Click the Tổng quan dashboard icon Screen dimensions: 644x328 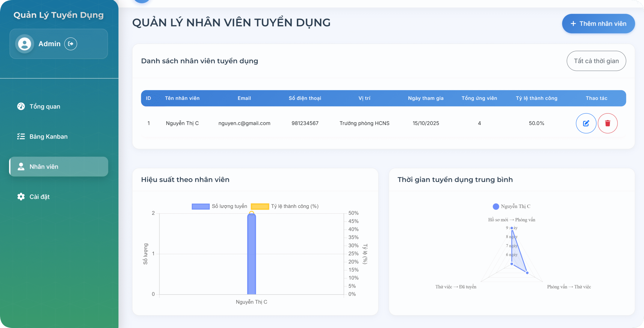21,106
